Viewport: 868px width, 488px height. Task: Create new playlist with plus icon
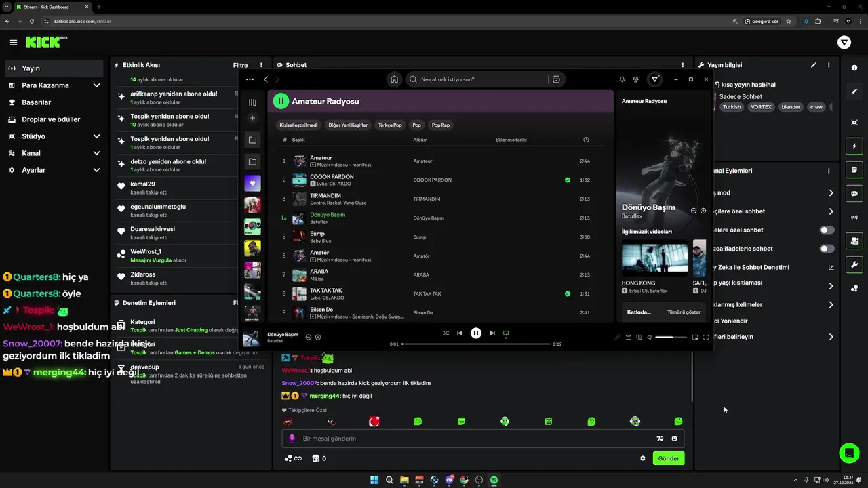(252, 118)
